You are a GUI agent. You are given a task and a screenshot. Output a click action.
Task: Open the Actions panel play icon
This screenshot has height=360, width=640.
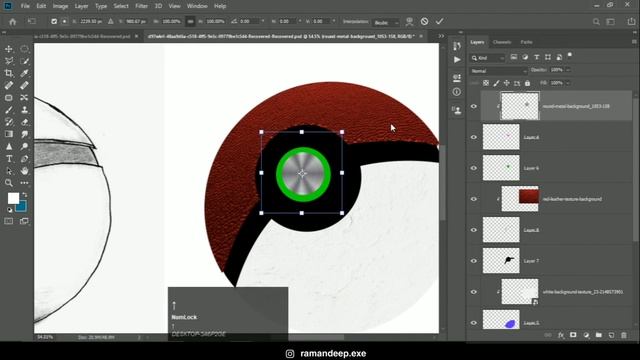point(457,60)
